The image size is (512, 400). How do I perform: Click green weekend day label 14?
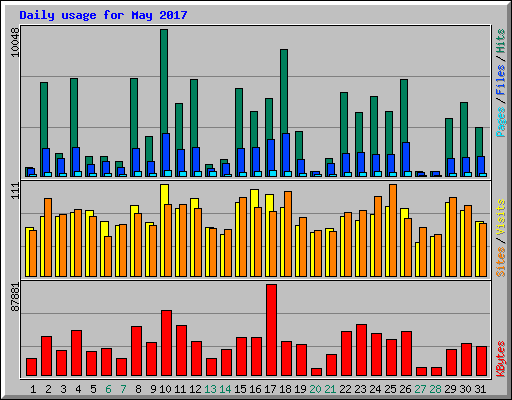tap(225, 389)
